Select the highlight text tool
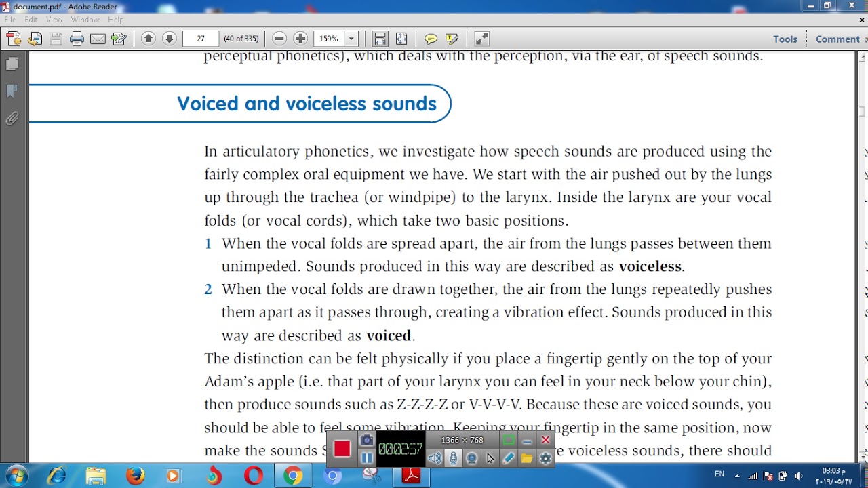Image resolution: width=868 pixels, height=488 pixels. [x=452, y=39]
